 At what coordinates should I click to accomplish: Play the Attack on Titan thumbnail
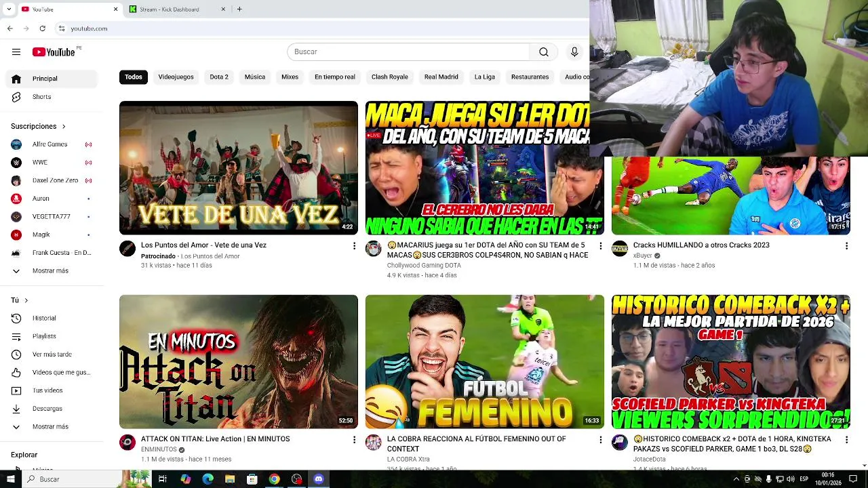click(239, 362)
